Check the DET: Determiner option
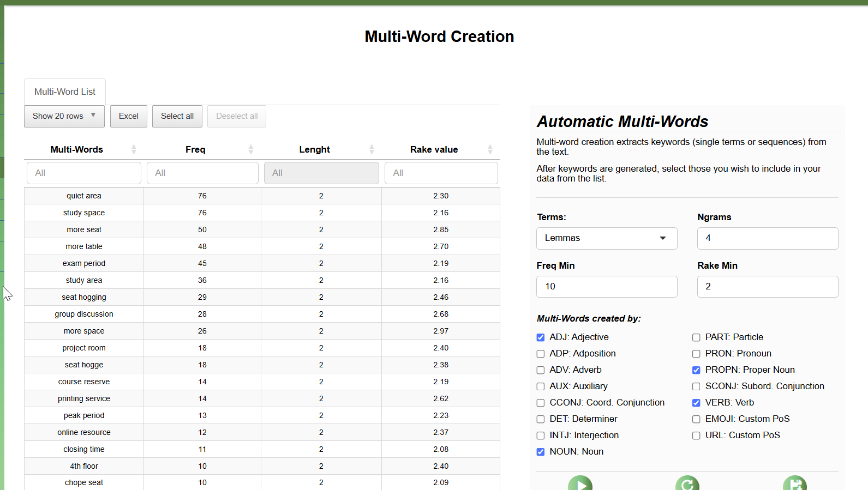868x490 pixels. [541, 419]
